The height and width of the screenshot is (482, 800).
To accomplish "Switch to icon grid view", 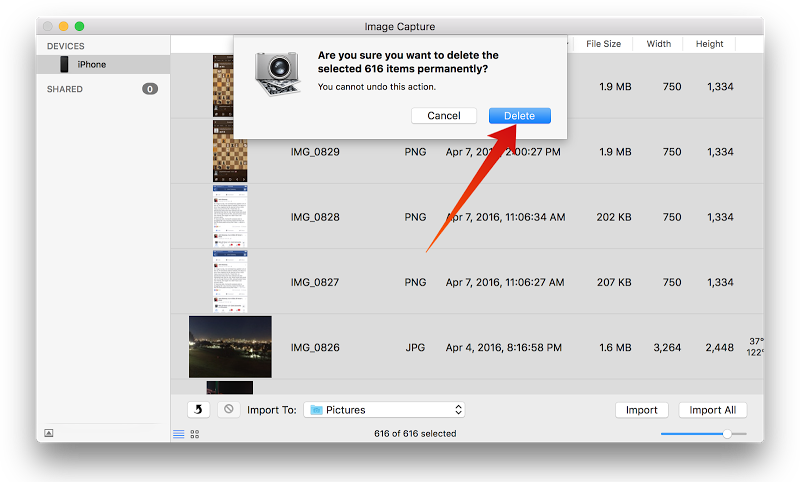I will point(195,434).
